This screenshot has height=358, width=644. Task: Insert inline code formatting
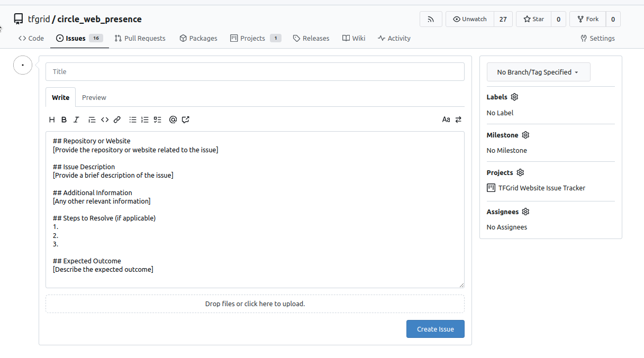pos(105,120)
